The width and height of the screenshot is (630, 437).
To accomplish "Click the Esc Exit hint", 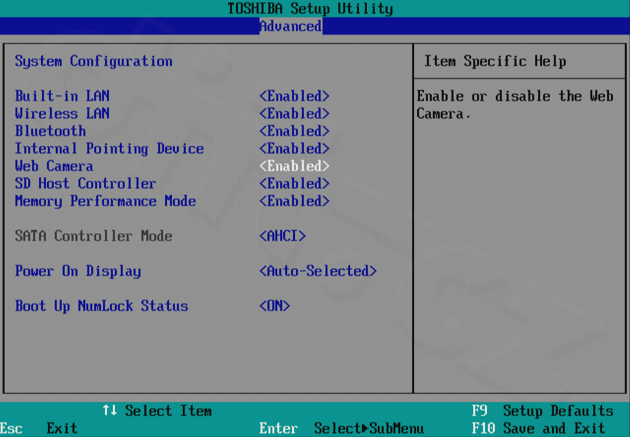I will coord(39,428).
